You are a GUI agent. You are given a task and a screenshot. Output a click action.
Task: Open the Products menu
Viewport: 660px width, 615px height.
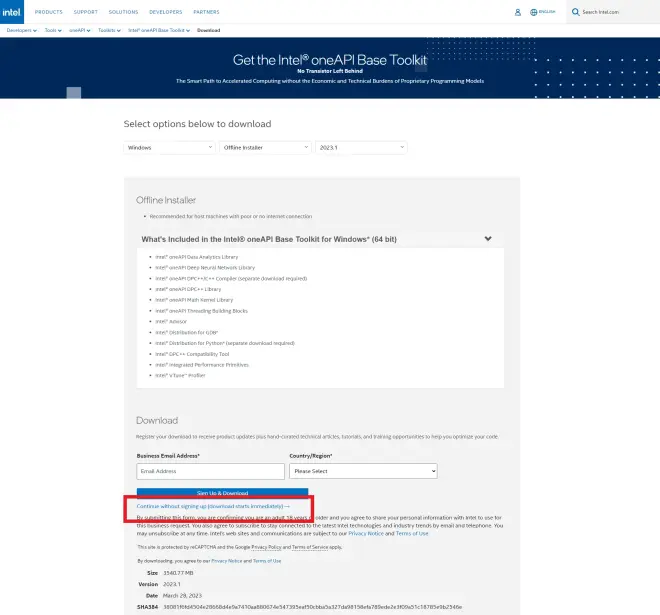[48, 12]
